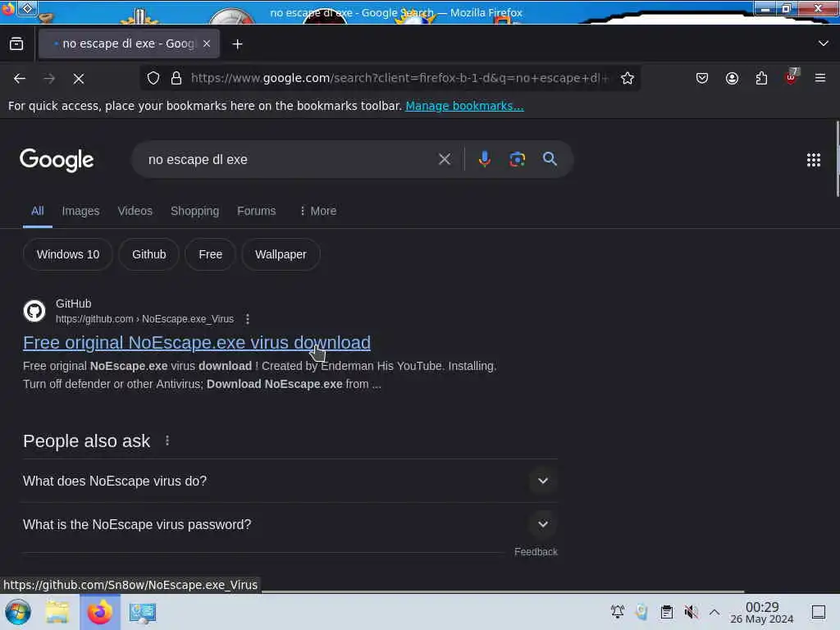Image resolution: width=840 pixels, height=630 pixels.
Task: Submit search with magnifier icon
Action: 550,159
